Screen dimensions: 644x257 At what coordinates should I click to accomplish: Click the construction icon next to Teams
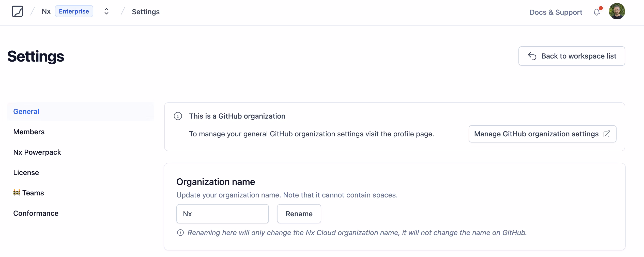click(17, 193)
